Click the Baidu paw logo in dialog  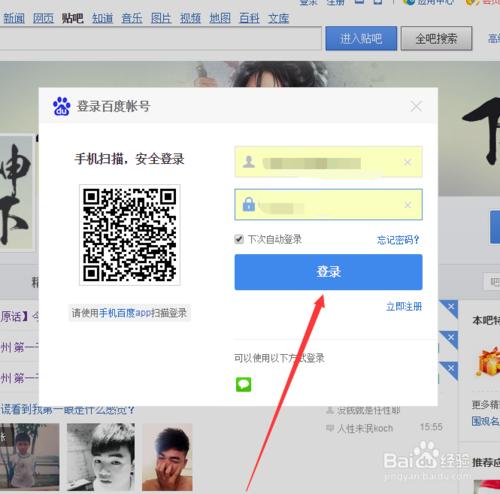coord(62,106)
